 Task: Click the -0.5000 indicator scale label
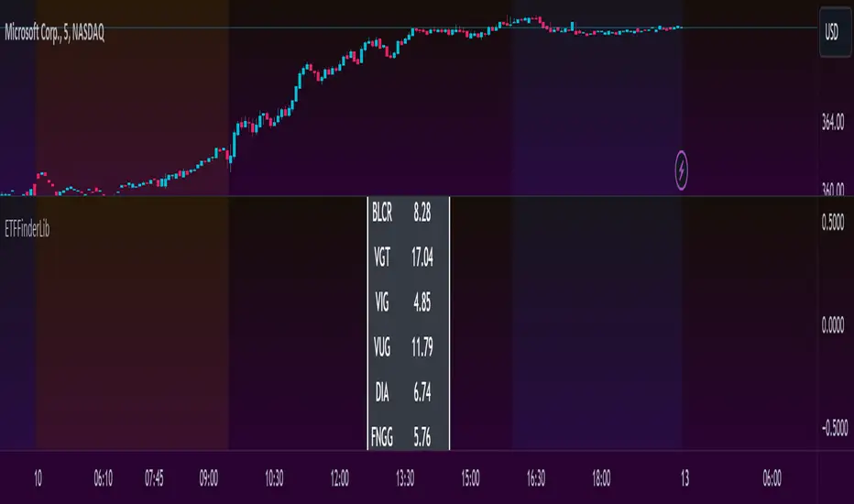click(x=835, y=428)
